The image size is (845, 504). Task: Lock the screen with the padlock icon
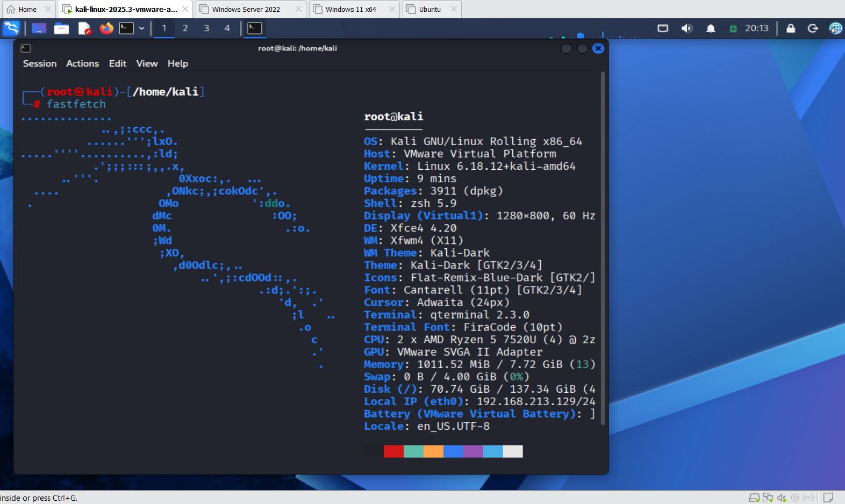point(791,28)
